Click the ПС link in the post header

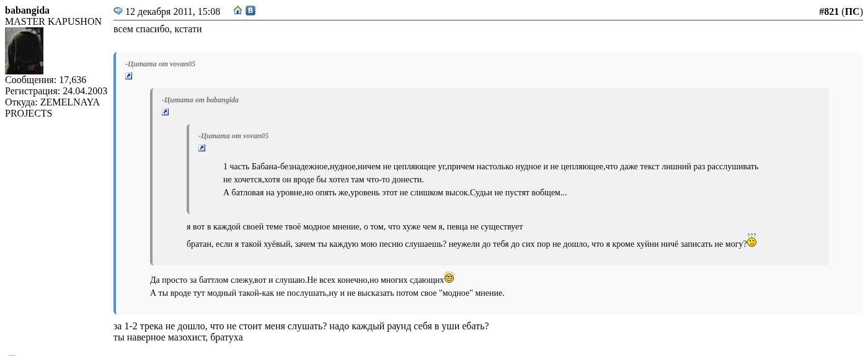[852, 12]
